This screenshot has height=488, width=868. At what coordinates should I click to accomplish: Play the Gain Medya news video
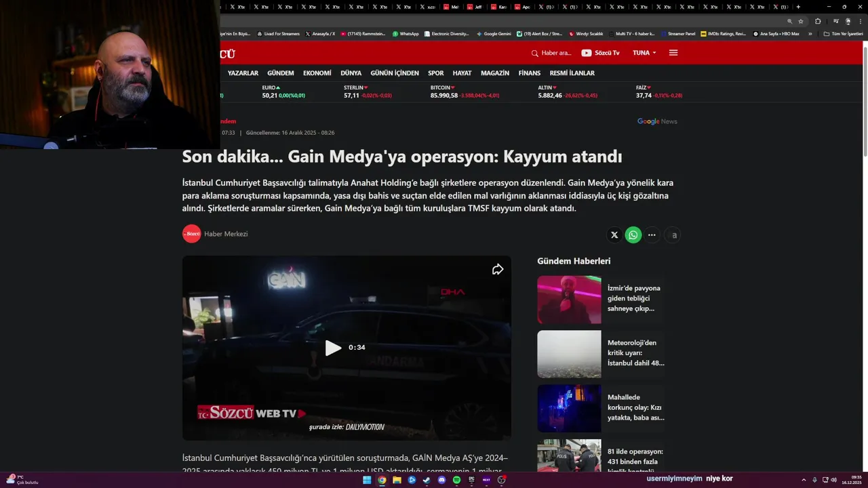click(333, 348)
